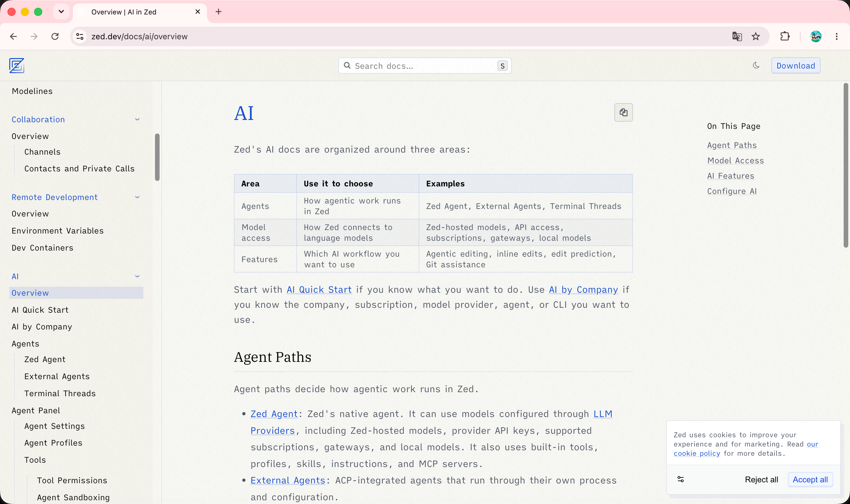Collapse the AI section chevron

(137, 276)
